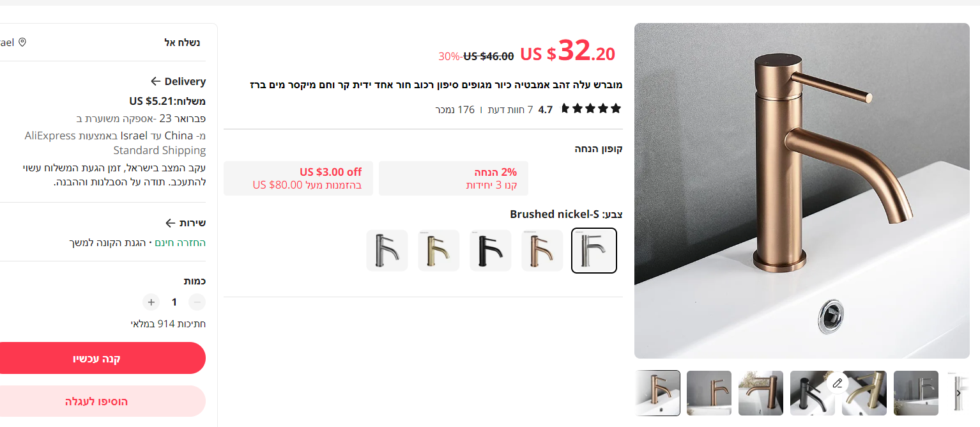Choose the gold faucet color swatch
This screenshot has height=427, width=980.
tap(439, 251)
